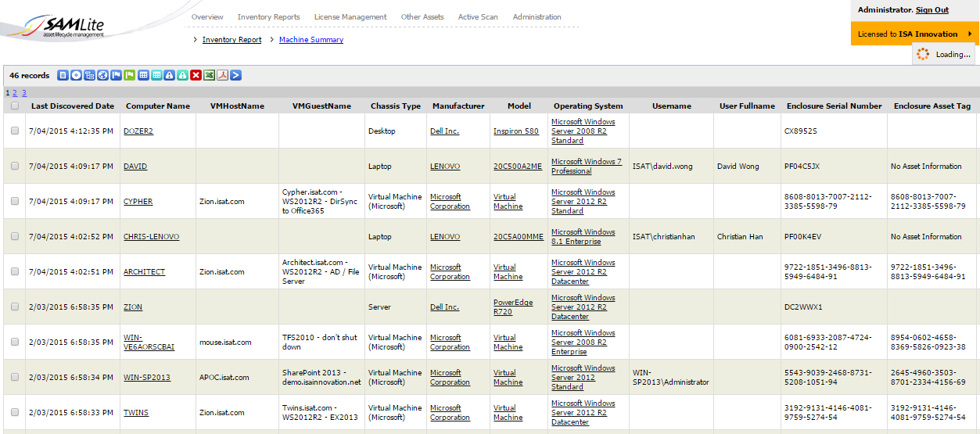Screen dimensions: 980x434
Task: Sort by Last Discovered Date column header
Action: (73, 106)
